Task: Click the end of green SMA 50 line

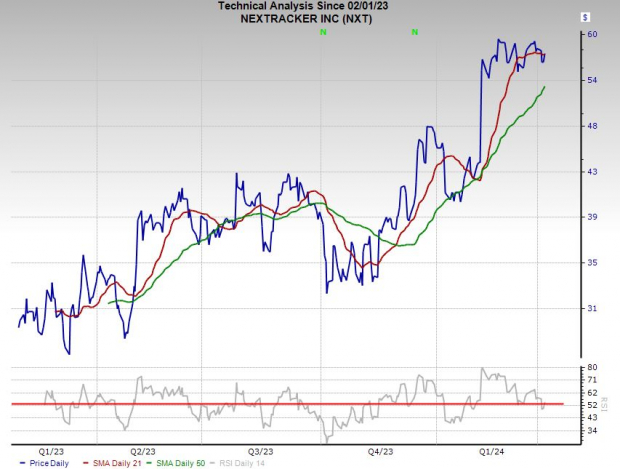Action: coord(545,87)
